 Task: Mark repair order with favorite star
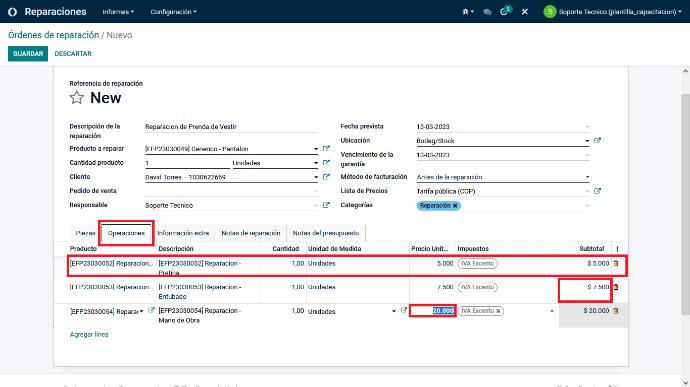click(77, 97)
